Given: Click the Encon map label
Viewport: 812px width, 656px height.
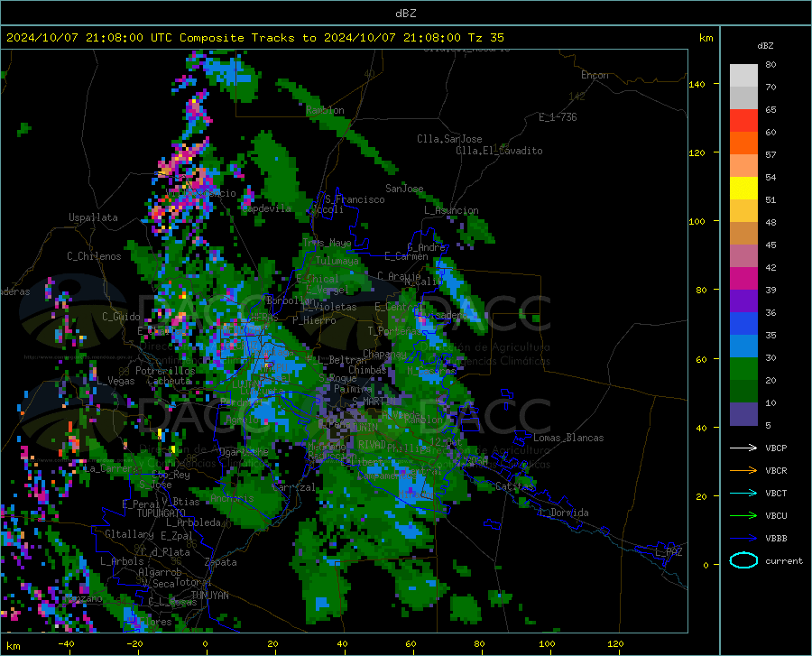Looking at the screenshot, I should point(595,75).
